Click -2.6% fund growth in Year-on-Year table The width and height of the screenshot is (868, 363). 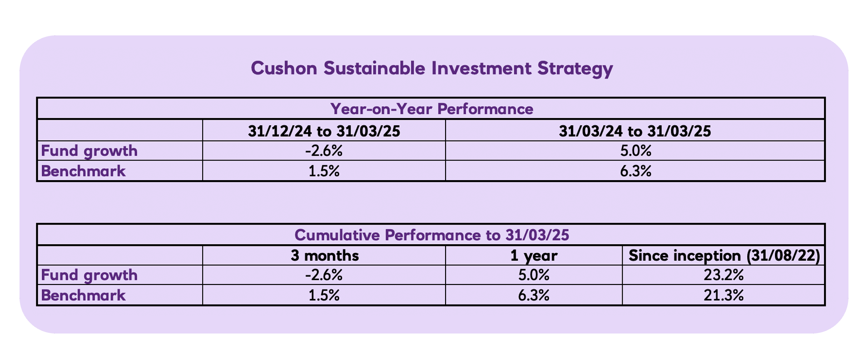pyautogui.click(x=324, y=151)
